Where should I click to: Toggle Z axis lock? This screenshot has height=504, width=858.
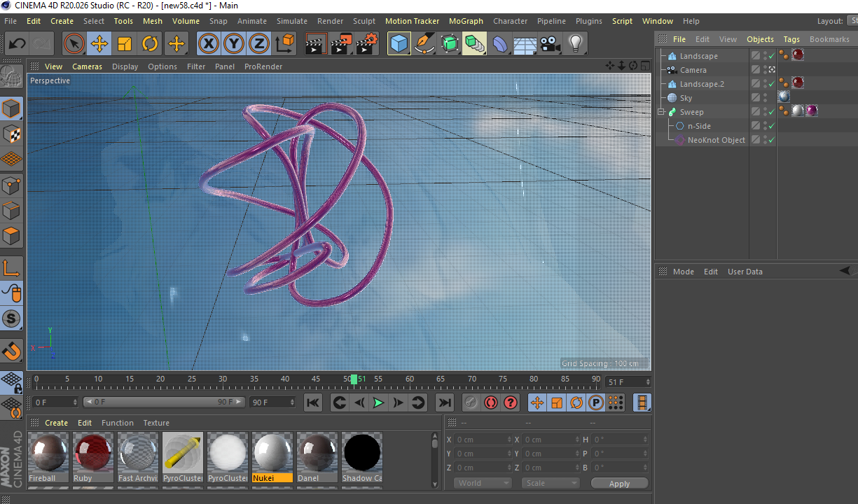(x=259, y=44)
